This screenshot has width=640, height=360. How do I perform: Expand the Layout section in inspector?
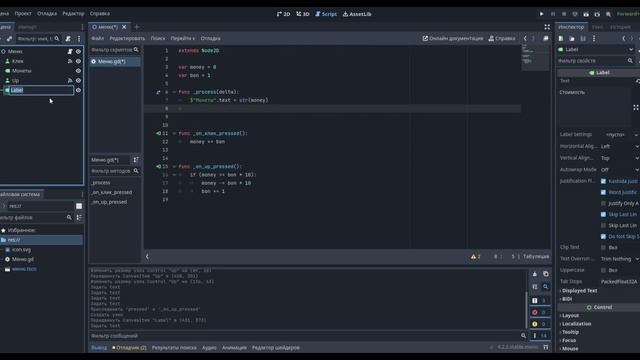click(569, 316)
